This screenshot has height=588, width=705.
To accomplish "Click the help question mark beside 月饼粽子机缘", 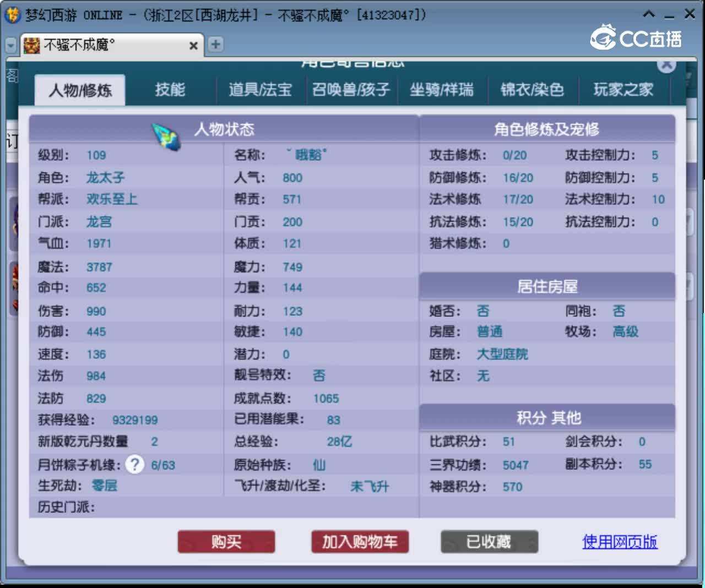I will click(134, 464).
